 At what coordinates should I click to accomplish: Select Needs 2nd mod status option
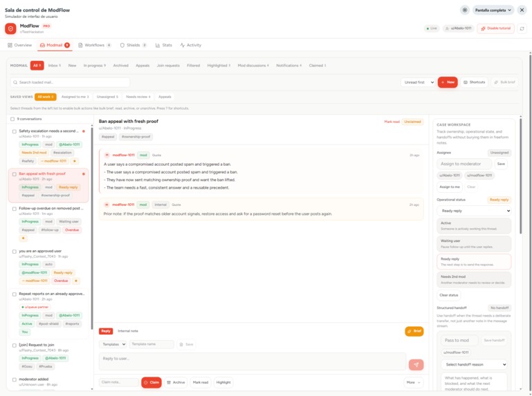point(474,280)
